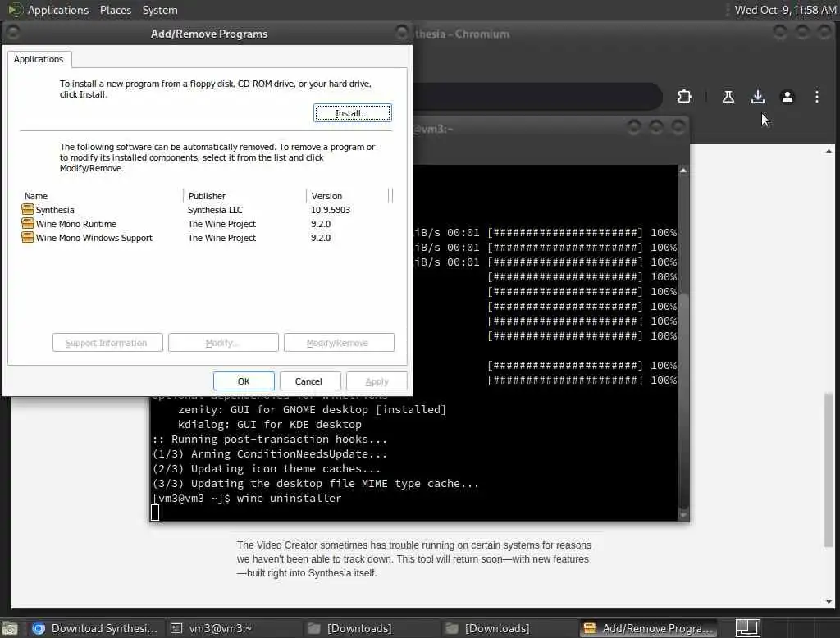Open the Applications menu

(58, 10)
